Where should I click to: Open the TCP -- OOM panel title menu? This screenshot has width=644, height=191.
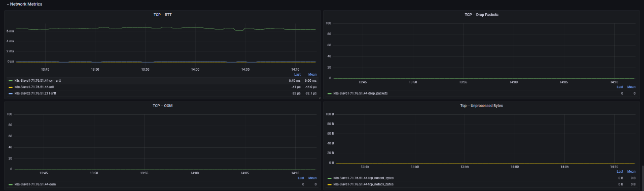point(163,105)
